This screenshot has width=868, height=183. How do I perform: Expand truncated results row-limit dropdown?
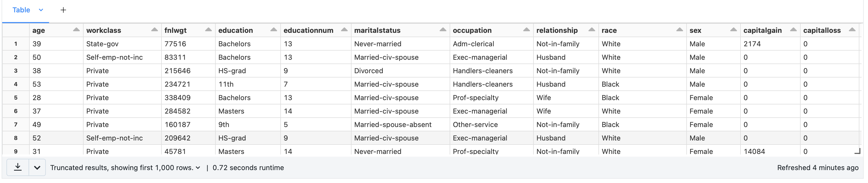click(x=198, y=167)
